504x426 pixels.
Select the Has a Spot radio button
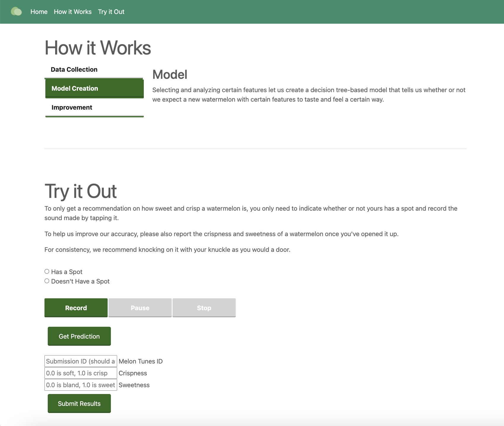pyautogui.click(x=47, y=271)
